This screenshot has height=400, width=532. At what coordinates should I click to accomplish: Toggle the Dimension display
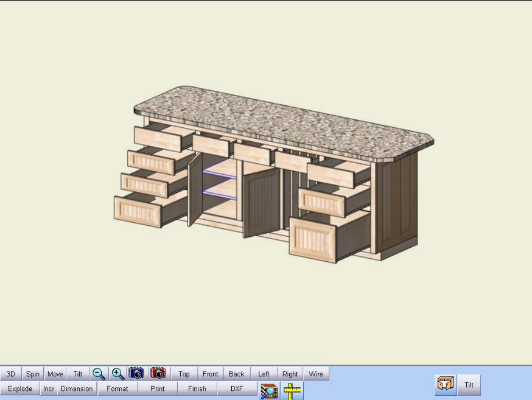click(x=77, y=388)
